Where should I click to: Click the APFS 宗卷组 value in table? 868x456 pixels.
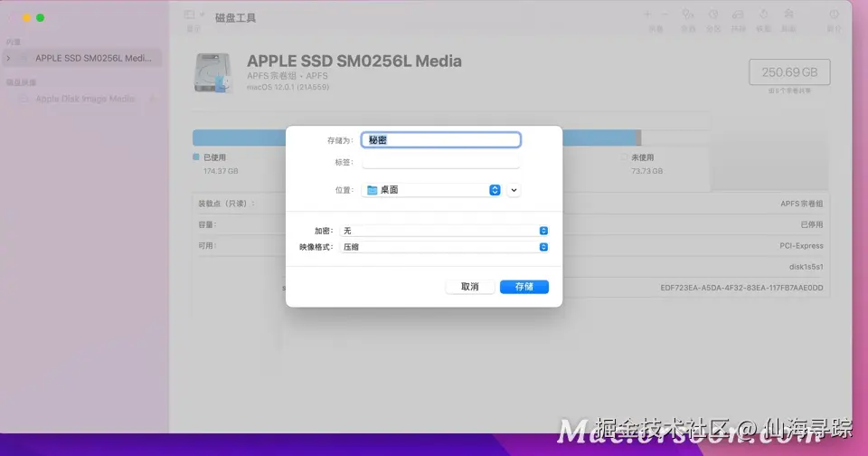click(x=802, y=204)
